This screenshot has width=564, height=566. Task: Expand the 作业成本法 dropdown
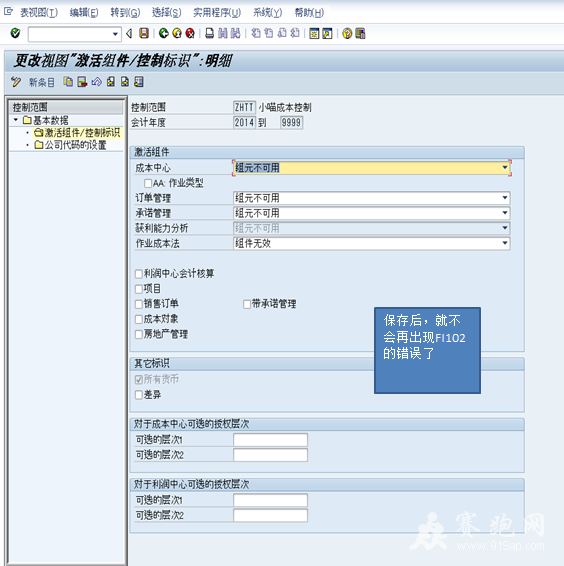pyautogui.click(x=505, y=243)
